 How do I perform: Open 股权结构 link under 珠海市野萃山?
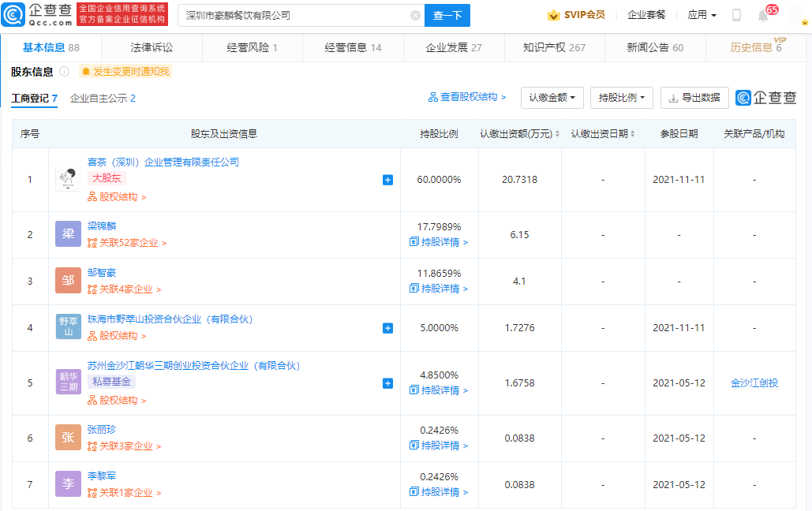point(117,336)
